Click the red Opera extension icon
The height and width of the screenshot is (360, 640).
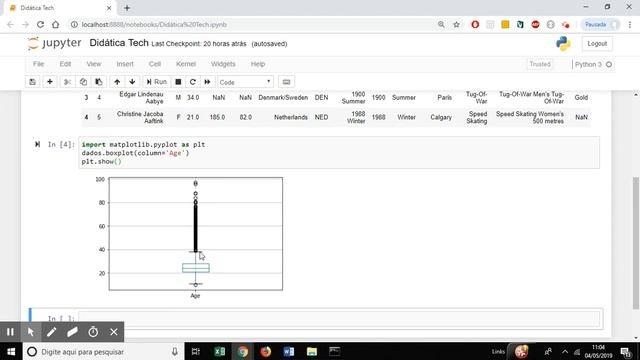[475, 24]
